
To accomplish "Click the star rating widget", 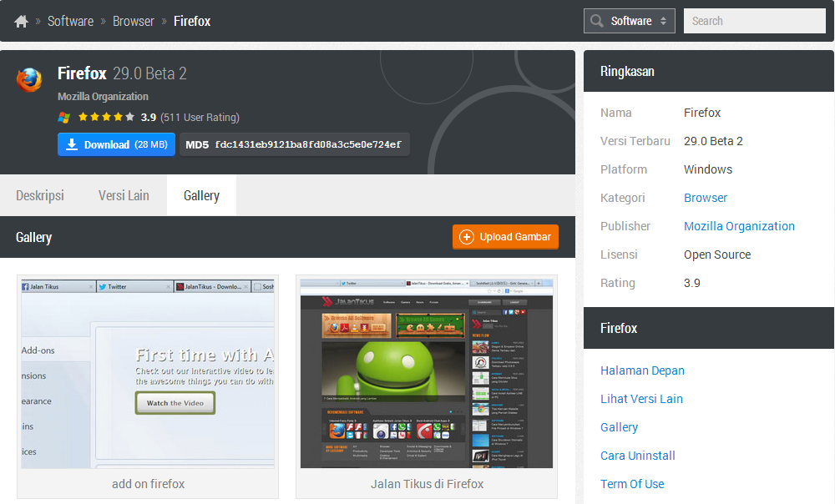I will [106, 117].
